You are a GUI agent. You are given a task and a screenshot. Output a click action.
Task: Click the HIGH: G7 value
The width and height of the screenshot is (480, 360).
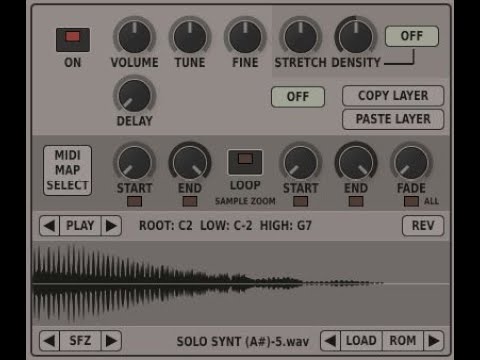[286, 226]
